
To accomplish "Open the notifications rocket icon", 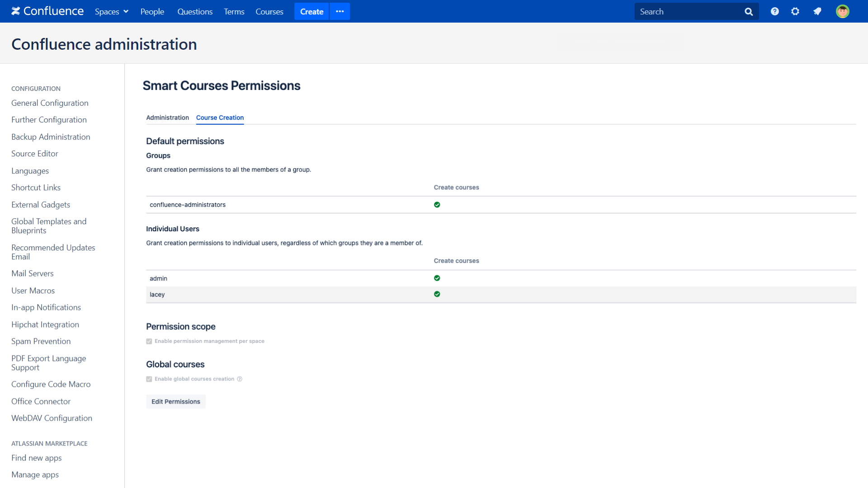I will coord(817,11).
